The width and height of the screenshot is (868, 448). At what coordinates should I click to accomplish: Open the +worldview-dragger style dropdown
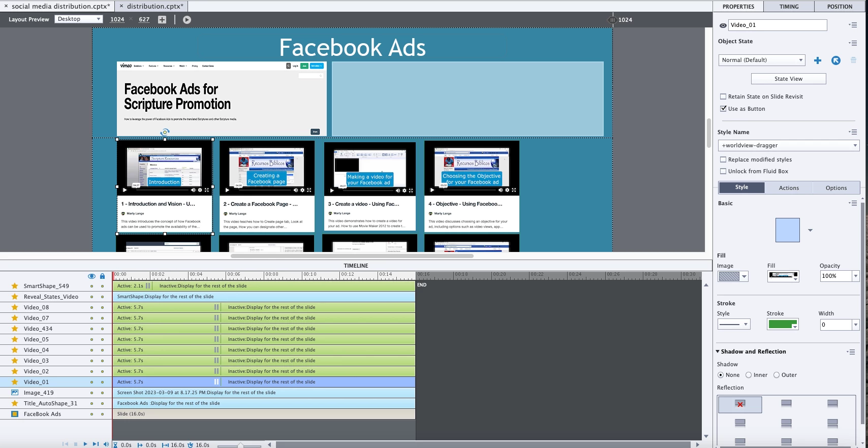click(788, 145)
